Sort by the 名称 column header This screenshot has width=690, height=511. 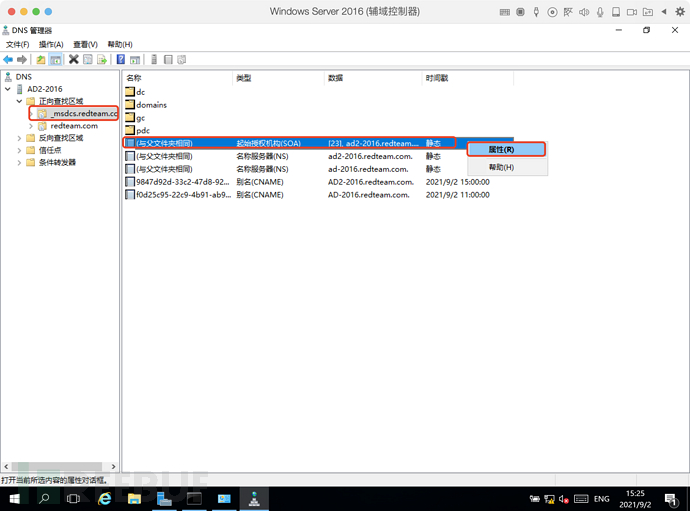click(177, 78)
